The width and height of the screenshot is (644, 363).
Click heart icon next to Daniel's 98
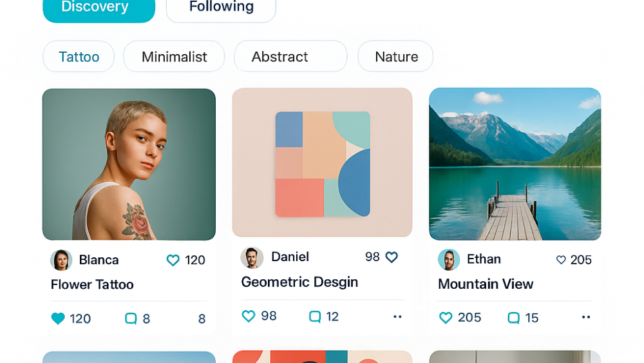click(392, 257)
